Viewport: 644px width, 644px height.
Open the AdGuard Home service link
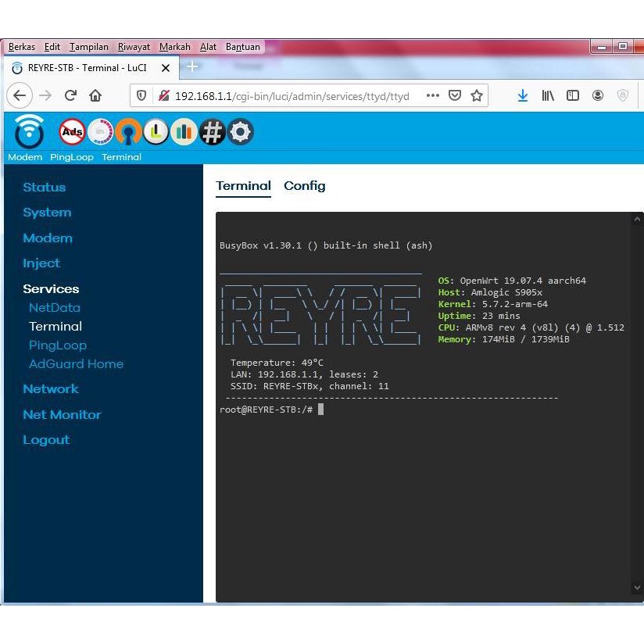76,363
